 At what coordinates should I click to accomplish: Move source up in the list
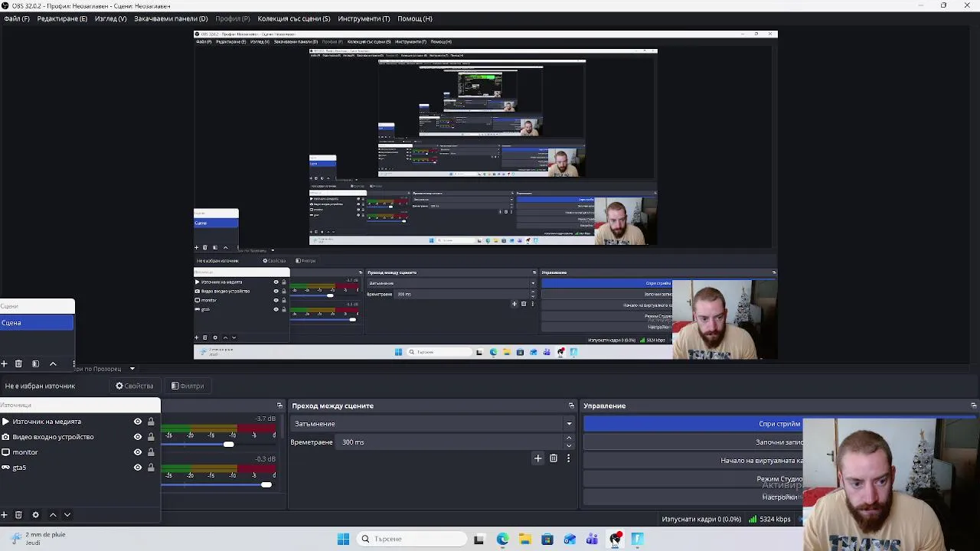click(x=53, y=515)
